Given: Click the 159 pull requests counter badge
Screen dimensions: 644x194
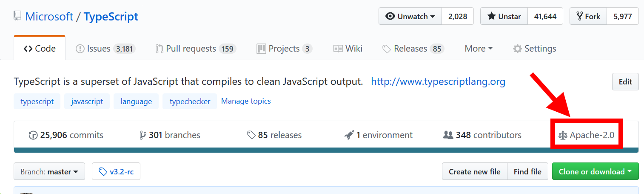Looking at the screenshot, I should 228,49.
